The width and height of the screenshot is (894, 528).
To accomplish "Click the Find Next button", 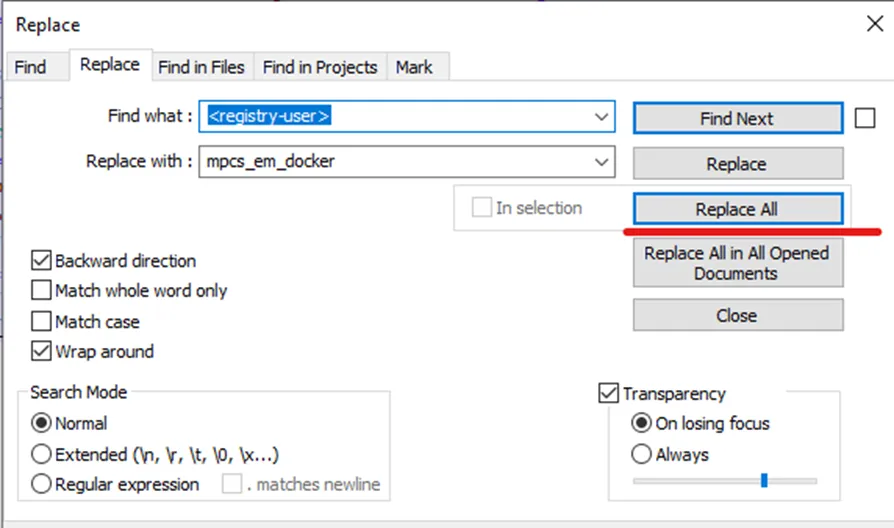I will coord(738,118).
